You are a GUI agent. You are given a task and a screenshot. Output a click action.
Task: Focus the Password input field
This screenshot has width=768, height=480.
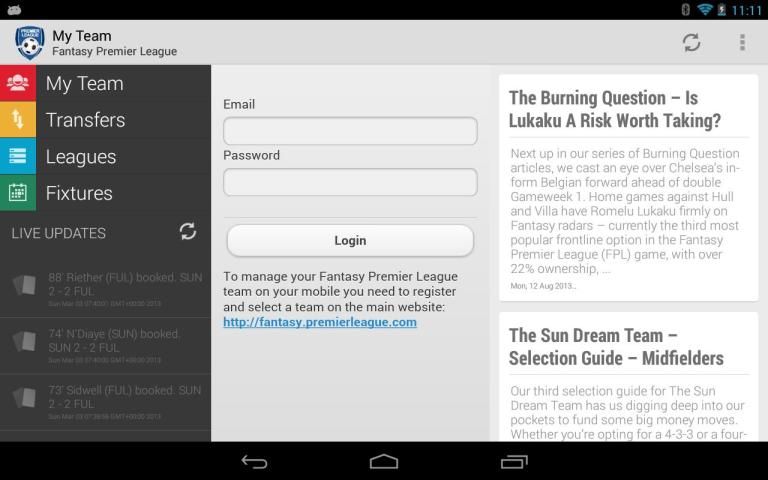pos(350,182)
